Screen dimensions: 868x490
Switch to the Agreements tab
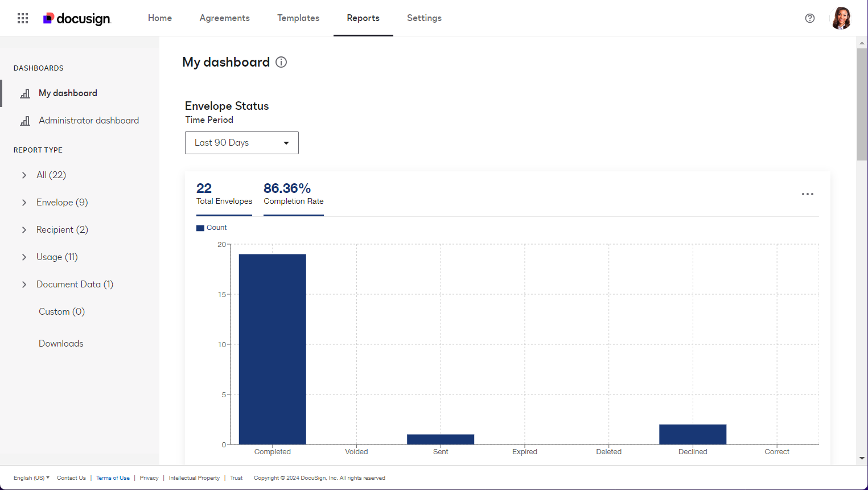(x=224, y=18)
